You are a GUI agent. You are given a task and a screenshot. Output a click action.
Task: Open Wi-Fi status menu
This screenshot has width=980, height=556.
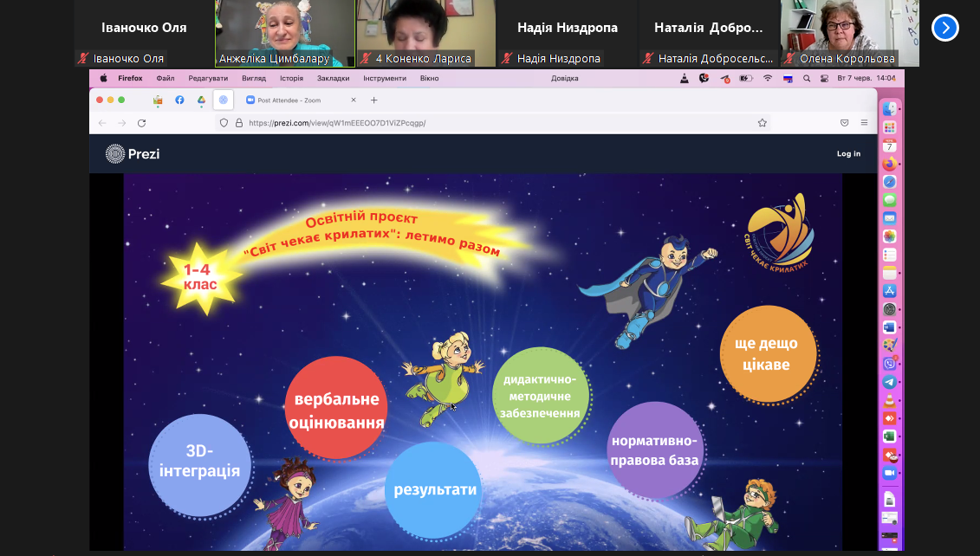tap(768, 78)
